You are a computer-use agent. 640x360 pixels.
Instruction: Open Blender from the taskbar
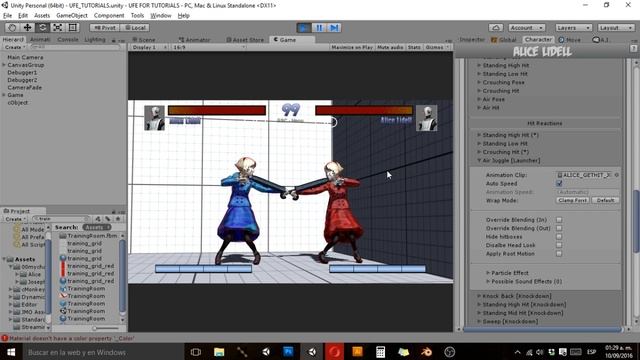[x=427, y=352]
